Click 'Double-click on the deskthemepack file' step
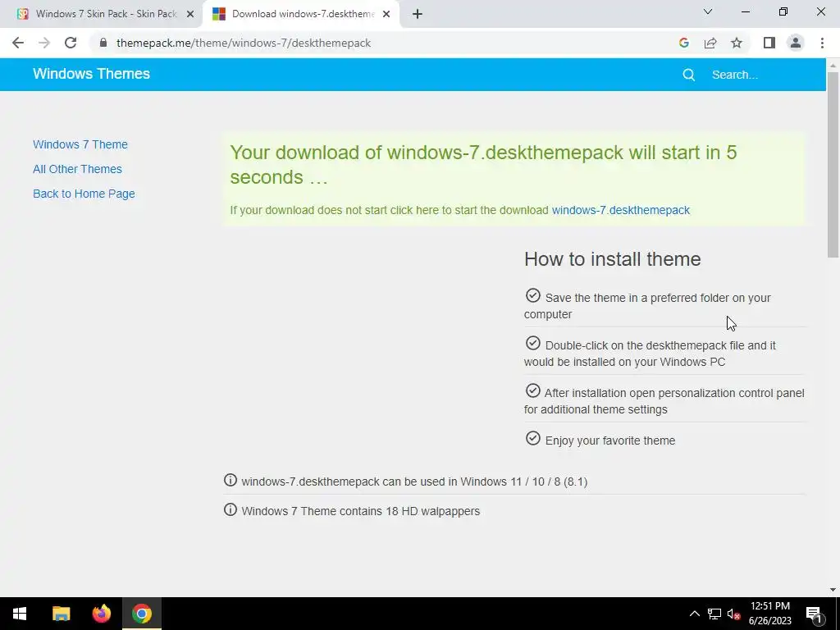Screen dimensions: 840x630 click(650, 353)
